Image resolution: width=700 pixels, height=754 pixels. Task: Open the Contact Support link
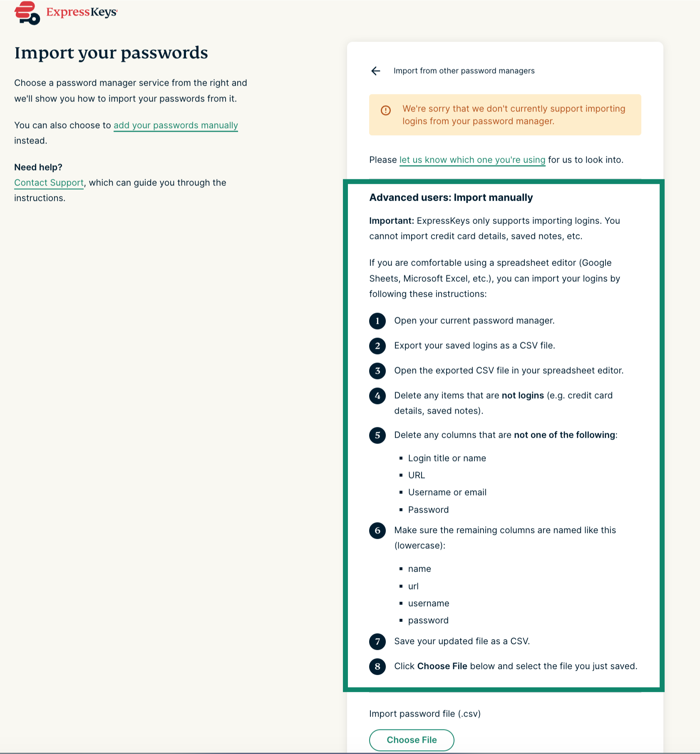tap(49, 183)
